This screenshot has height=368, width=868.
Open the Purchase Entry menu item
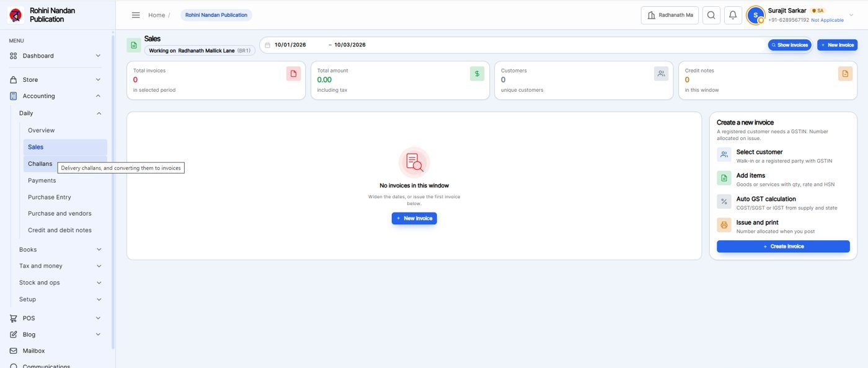click(x=65, y=197)
